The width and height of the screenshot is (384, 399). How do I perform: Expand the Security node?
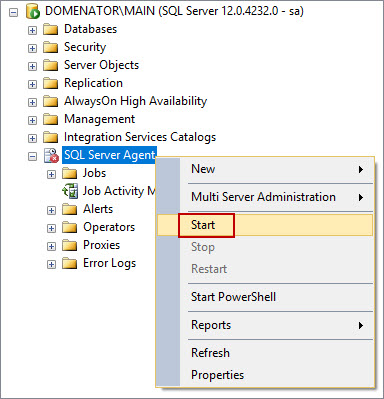[32, 49]
